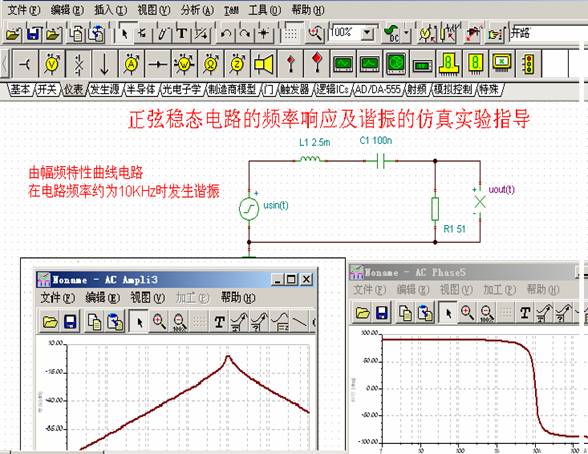Switch to the AD/DA-555 component tab
The image size is (588, 454).
point(378,89)
